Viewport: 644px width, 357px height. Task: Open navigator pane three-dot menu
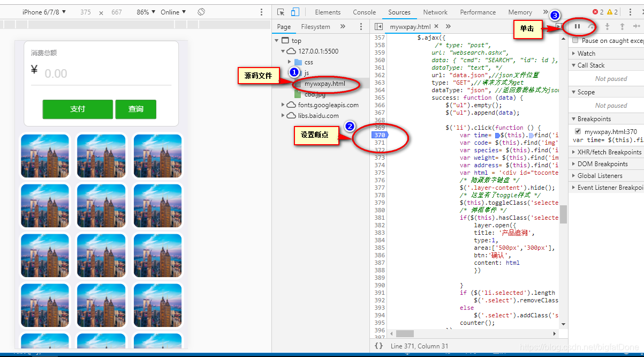tap(361, 26)
